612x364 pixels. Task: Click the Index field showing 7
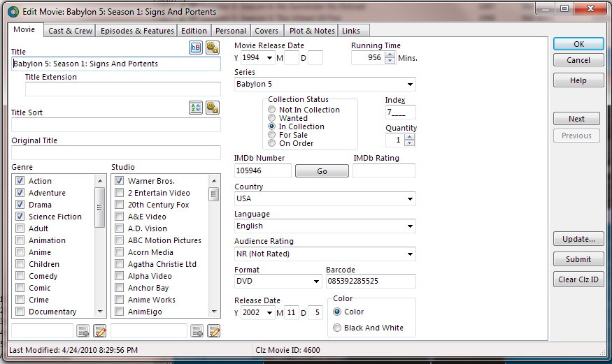pos(401,112)
